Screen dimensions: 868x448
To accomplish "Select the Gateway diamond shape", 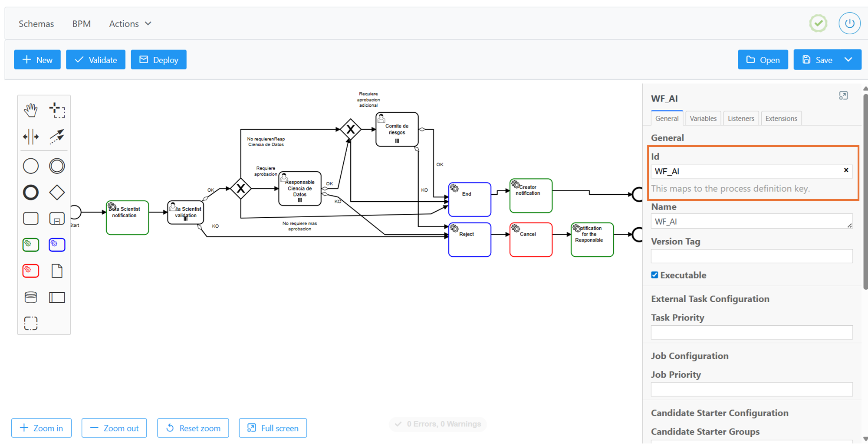I will click(57, 192).
